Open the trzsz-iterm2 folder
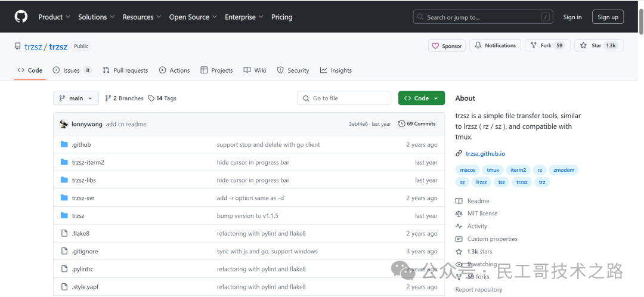 pyautogui.click(x=88, y=162)
